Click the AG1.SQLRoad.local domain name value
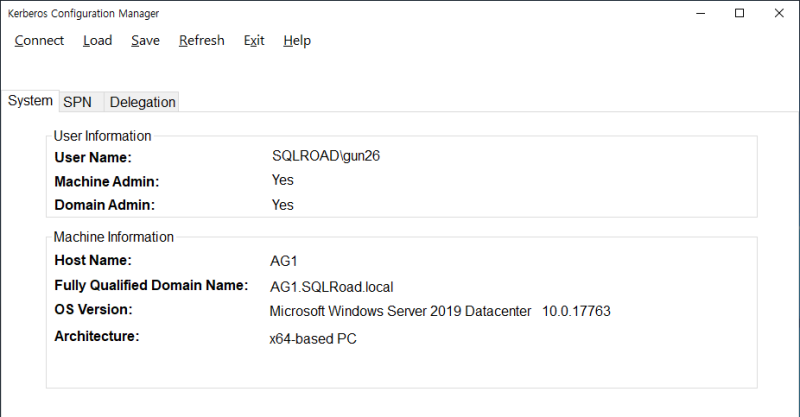This screenshot has width=800, height=417. [x=325, y=287]
